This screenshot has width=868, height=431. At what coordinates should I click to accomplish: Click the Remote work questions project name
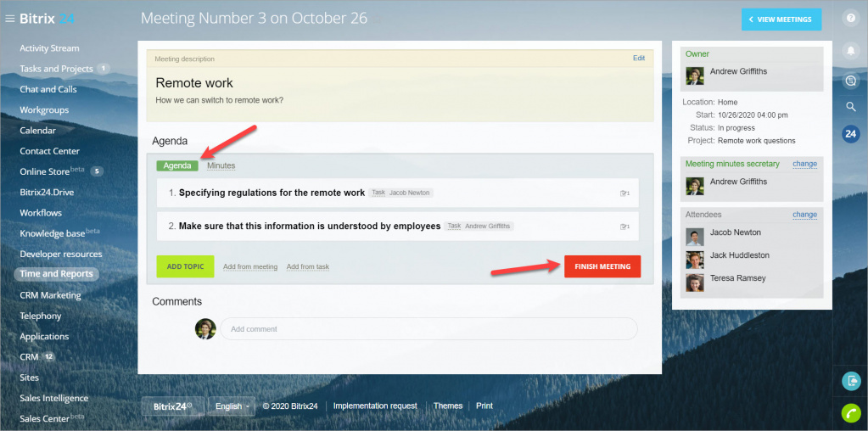(756, 141)
